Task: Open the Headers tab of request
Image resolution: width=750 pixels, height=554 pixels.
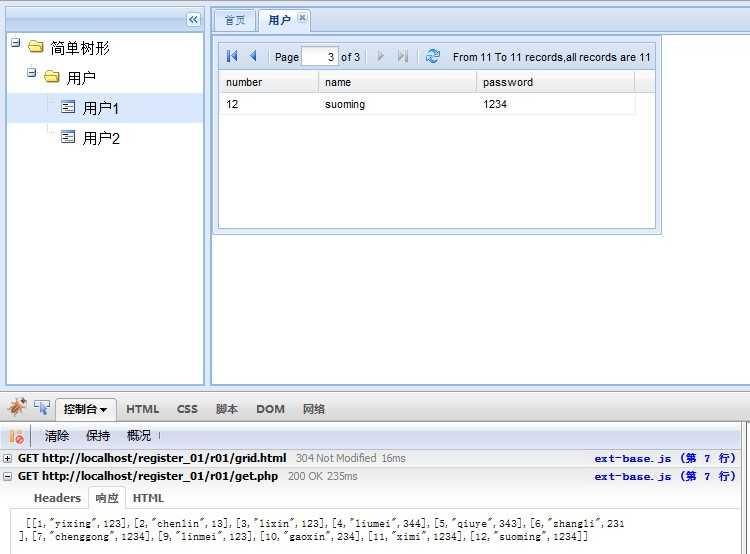Action: click(57, 498)
